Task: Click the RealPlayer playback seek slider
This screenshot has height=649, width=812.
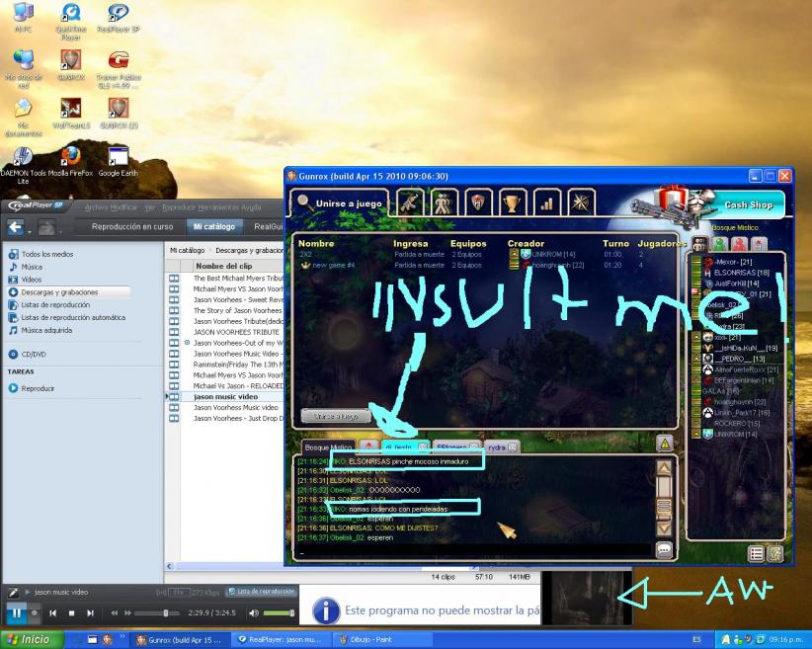Action: click(x=158, y=612)
